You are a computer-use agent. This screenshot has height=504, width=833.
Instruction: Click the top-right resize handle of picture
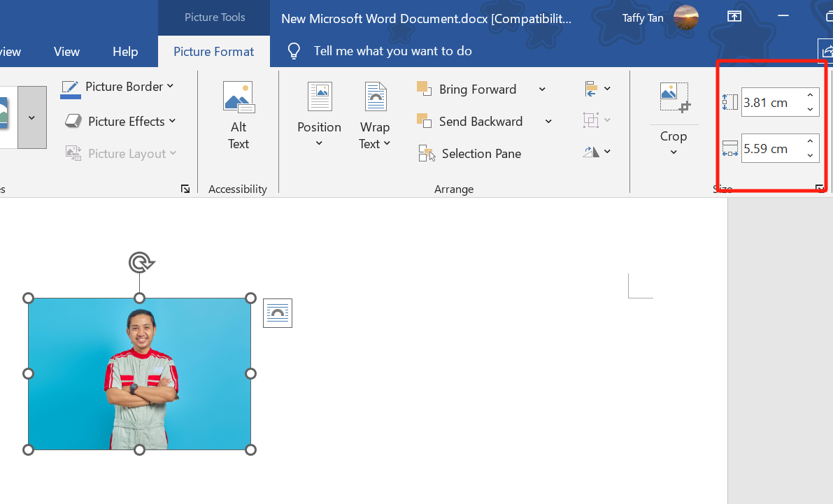click(x=251, y=298)
